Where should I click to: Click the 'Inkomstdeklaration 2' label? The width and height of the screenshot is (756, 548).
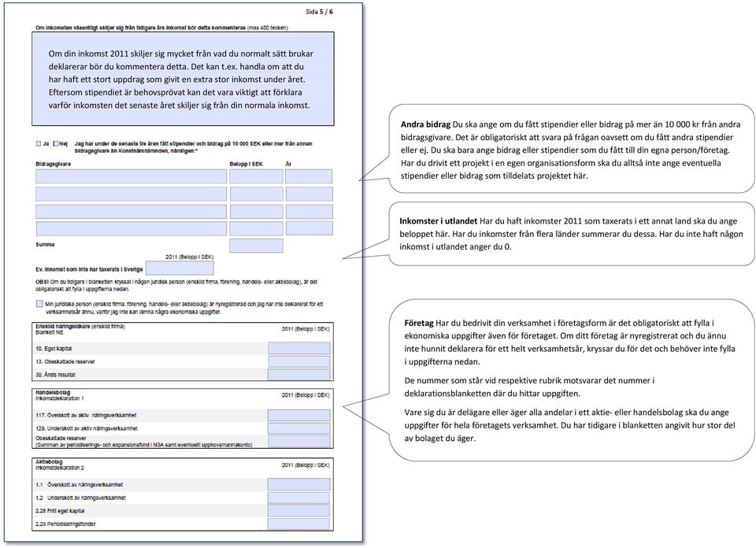click(x=60, y=468)
